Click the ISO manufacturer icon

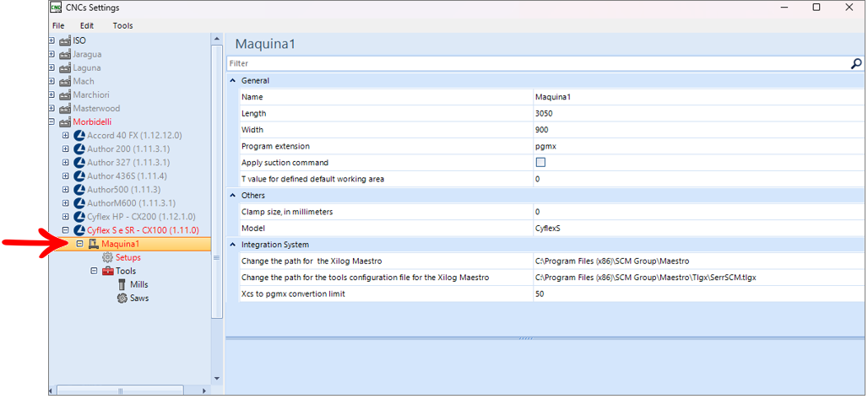(x=65, y=41)
